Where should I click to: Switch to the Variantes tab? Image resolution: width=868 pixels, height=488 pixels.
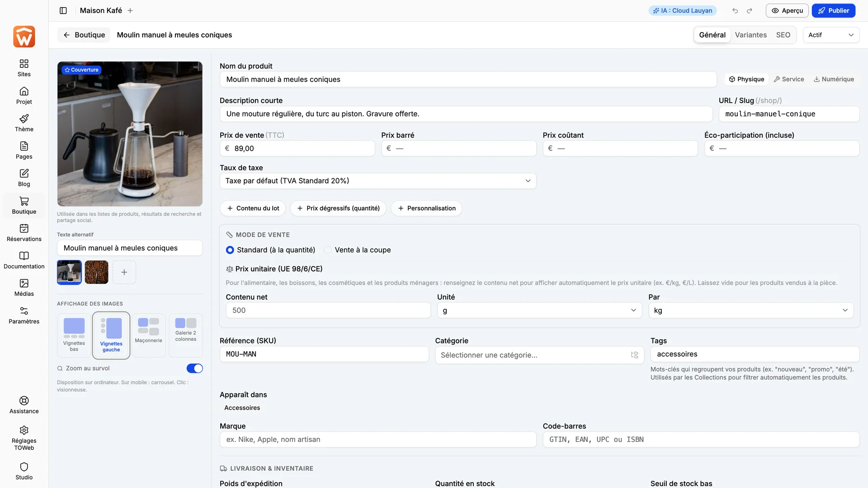[750, 35]
